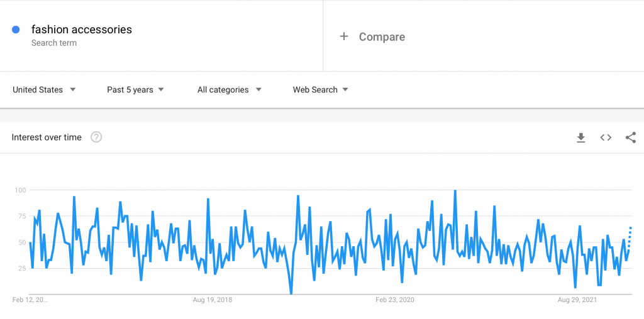Share the interest over time chart
This screenshot has height=319, width=644.
tap(631, 138)
